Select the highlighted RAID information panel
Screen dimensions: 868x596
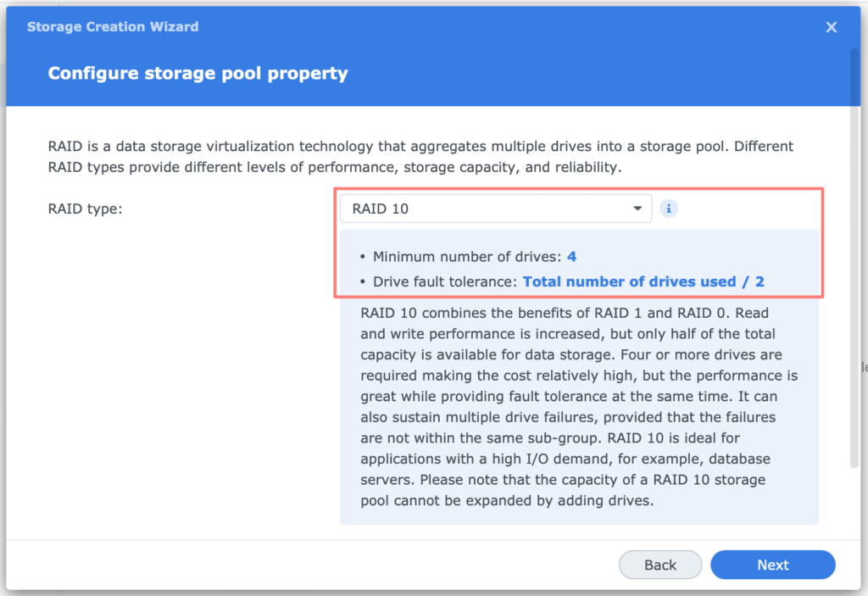coord(579,242)
